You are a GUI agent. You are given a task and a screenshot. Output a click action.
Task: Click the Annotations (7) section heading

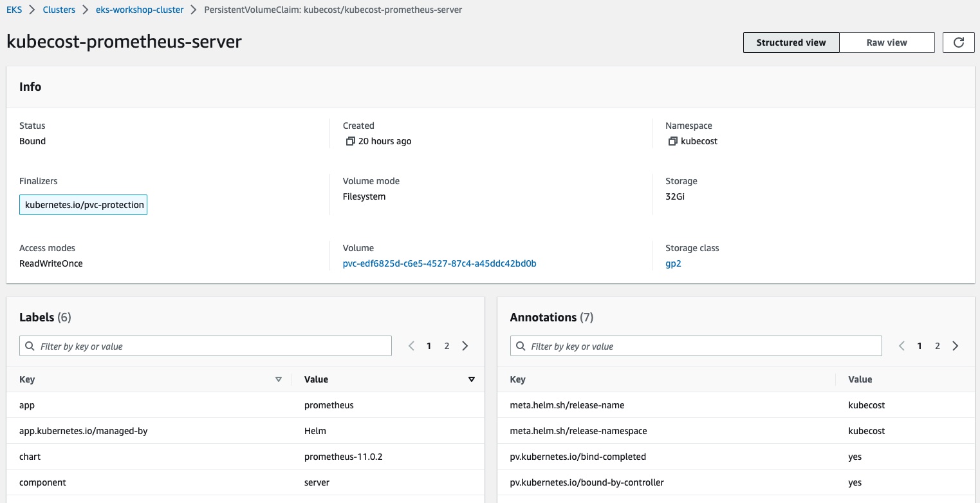pyautogui.click(x=551, y=318)
